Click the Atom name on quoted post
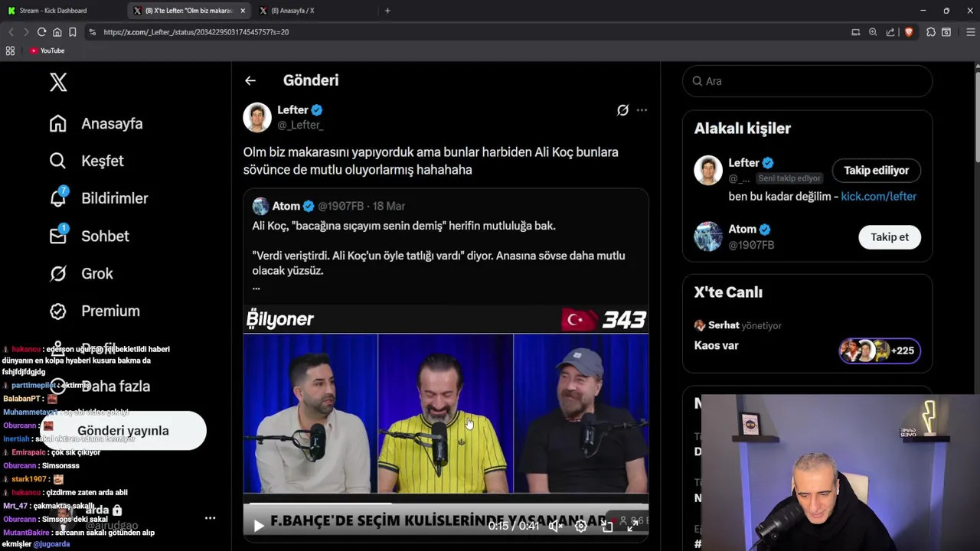The height and width of the screenshot is (551, 980). [286, 206]
